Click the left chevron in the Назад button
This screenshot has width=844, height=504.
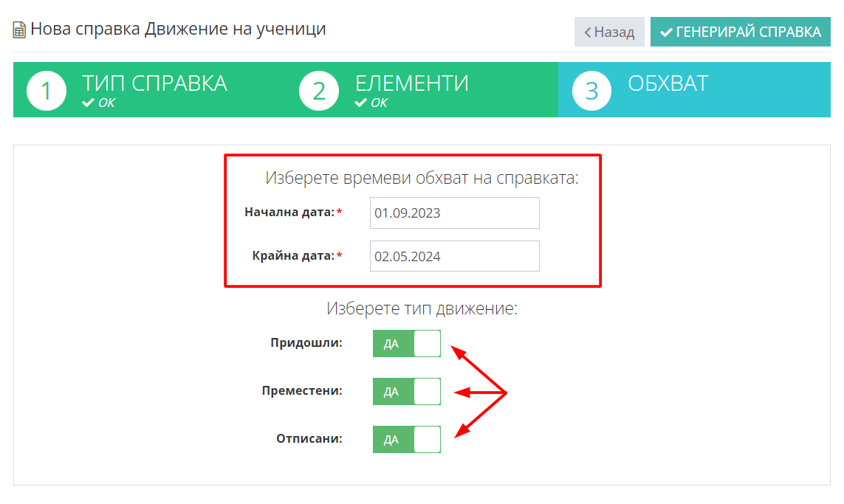(588, 32)
